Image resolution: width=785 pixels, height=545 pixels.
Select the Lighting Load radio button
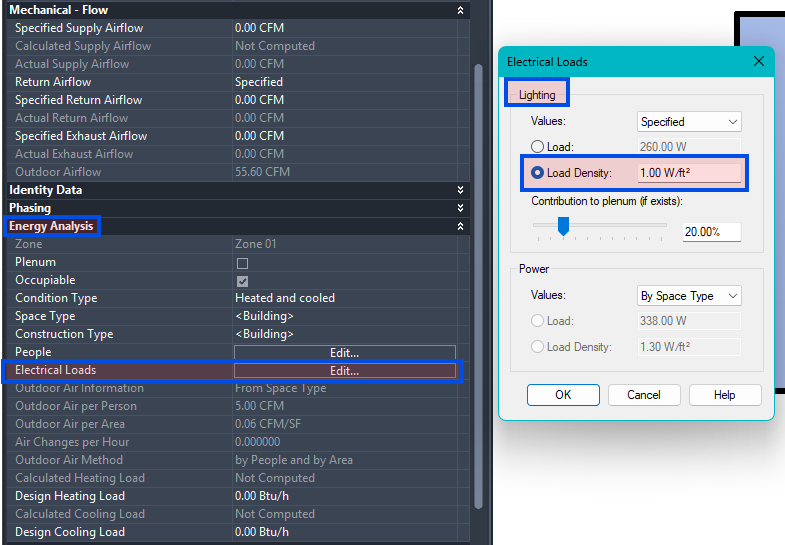point(538,147)
